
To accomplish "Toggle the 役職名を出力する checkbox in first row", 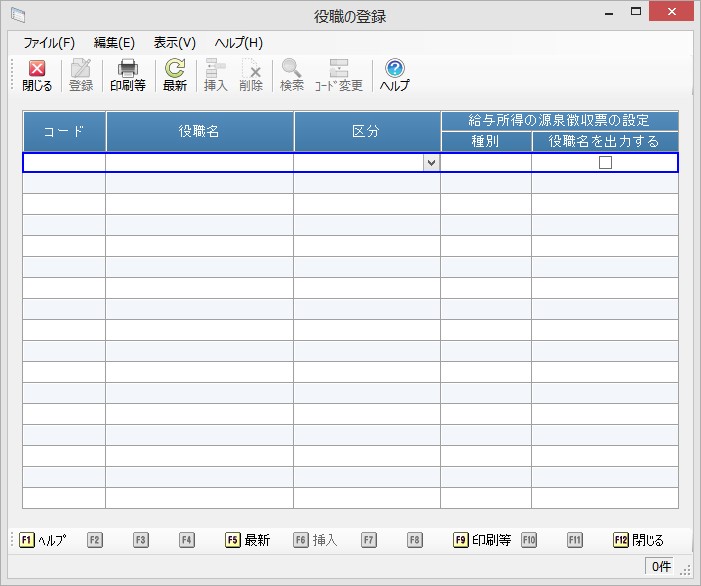I will pyautogui.click(x=605, y=163).
